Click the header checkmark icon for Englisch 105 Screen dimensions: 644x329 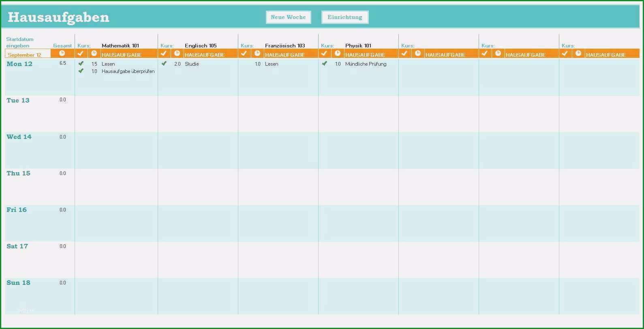164,53
